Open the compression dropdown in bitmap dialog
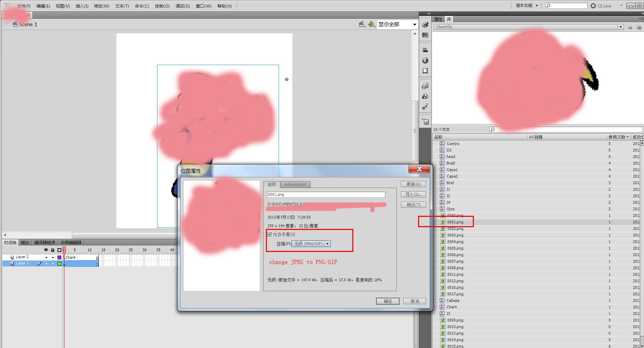644x348 pixels. 311,244
